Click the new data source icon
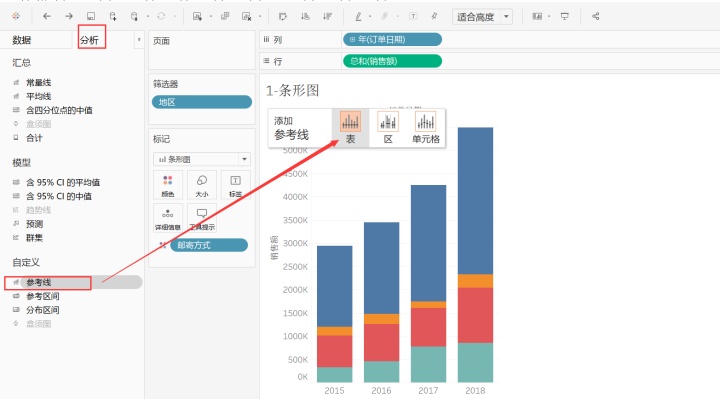 (x=112, y=16)
